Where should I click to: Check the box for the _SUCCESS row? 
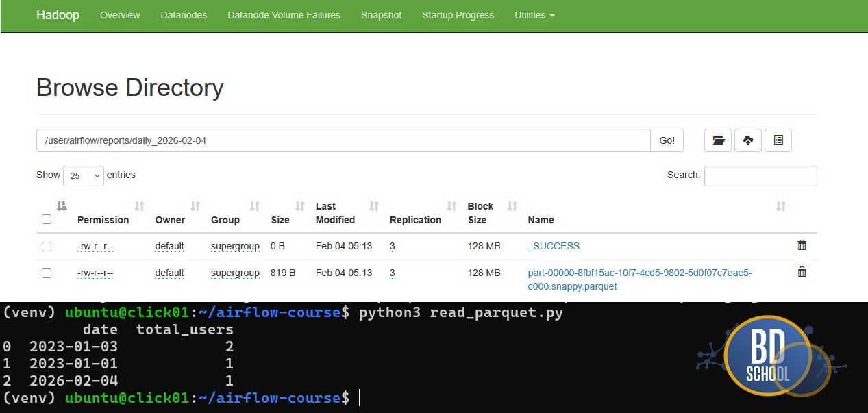click(x=47, y=247)
